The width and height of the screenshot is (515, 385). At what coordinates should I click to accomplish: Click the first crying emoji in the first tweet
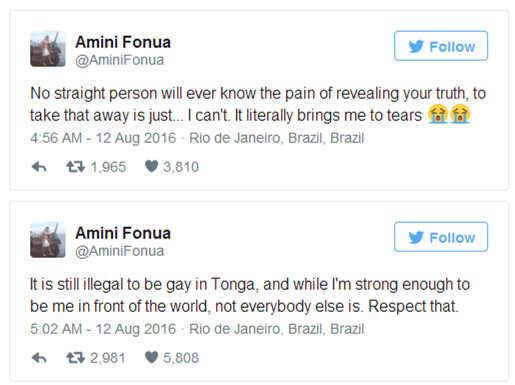pos(438,114)
